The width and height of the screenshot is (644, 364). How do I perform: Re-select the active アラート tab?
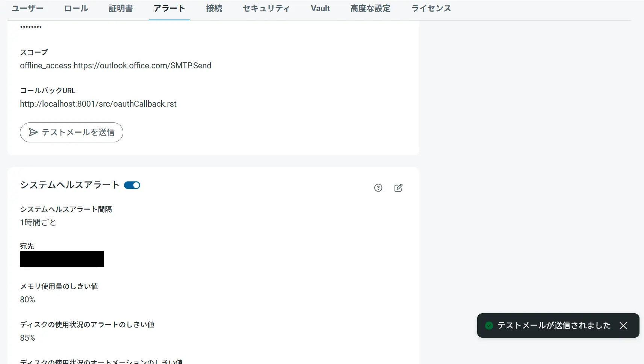169,8
